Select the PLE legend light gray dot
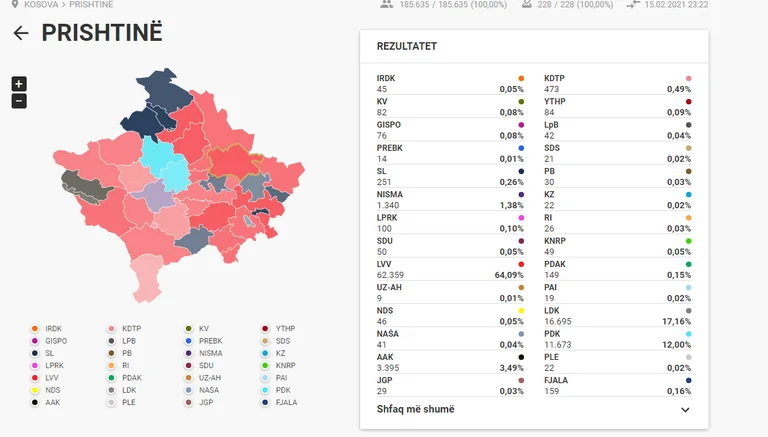768x437 pixels. (112, 402)
